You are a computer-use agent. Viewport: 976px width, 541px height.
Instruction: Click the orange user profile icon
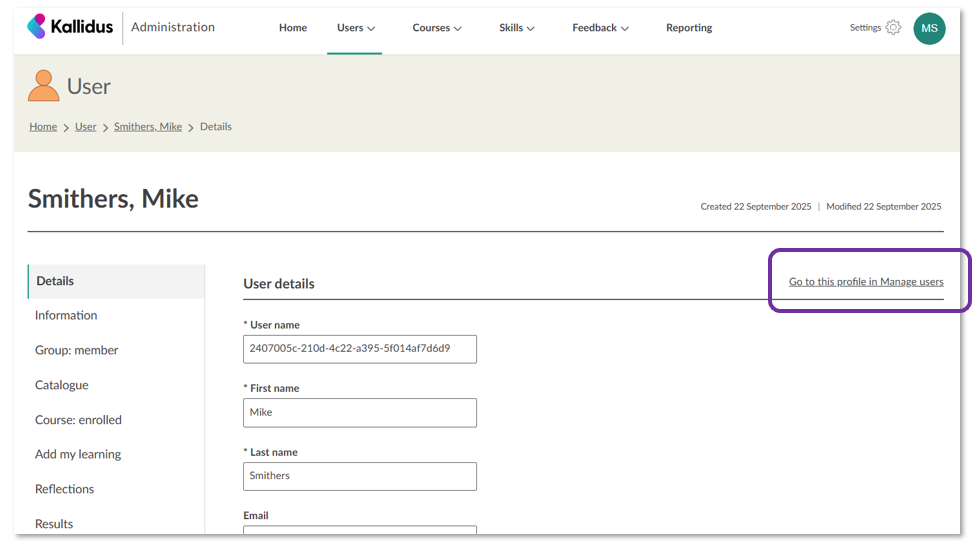tap(43, 86)
